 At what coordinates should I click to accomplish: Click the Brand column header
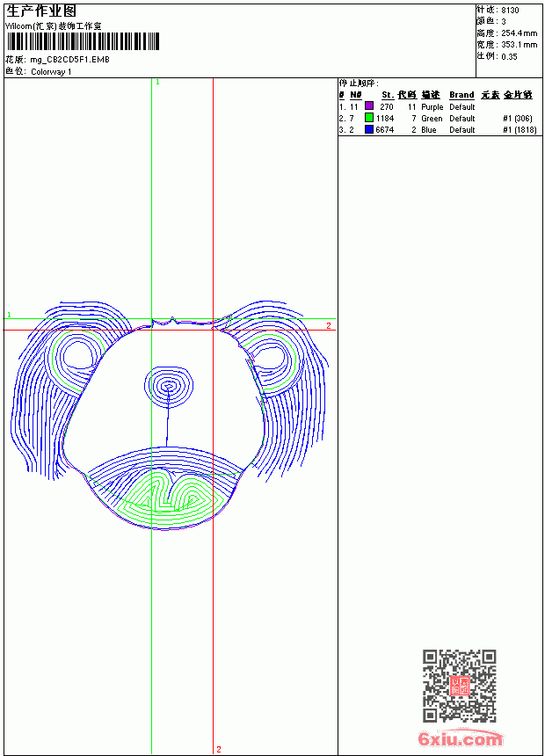461,95
